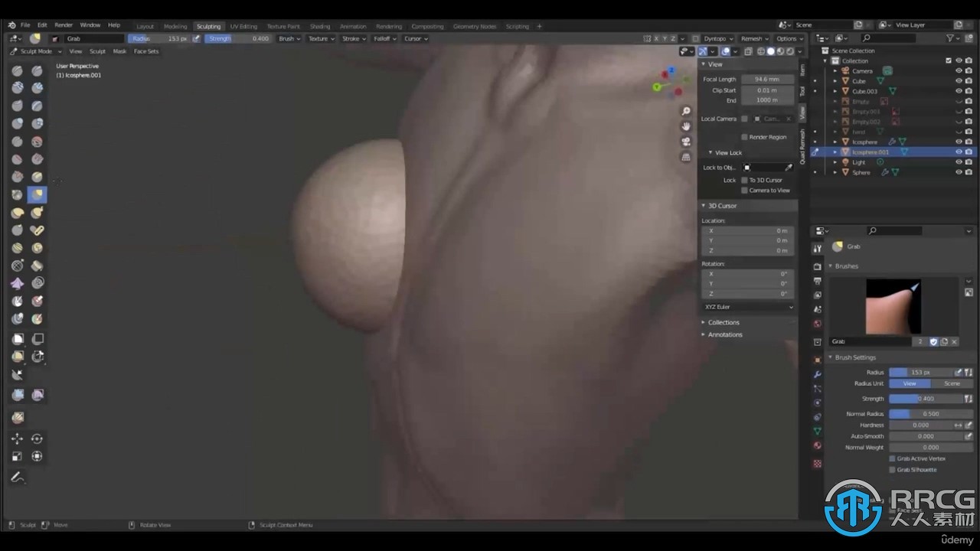Enable Grab Silhouette checkbox
980x551 pixels.
(893, 470)
